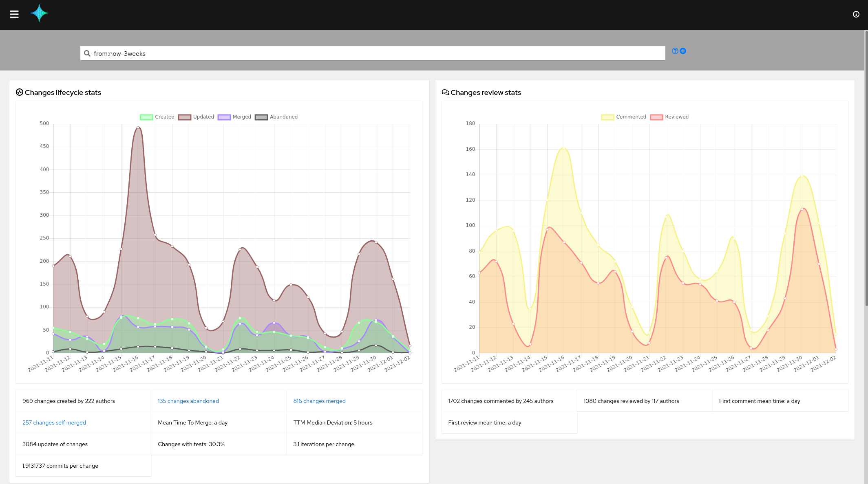868x484 pixels.
Task: Open the hamburger navigation menu
Action: [14, 14]
